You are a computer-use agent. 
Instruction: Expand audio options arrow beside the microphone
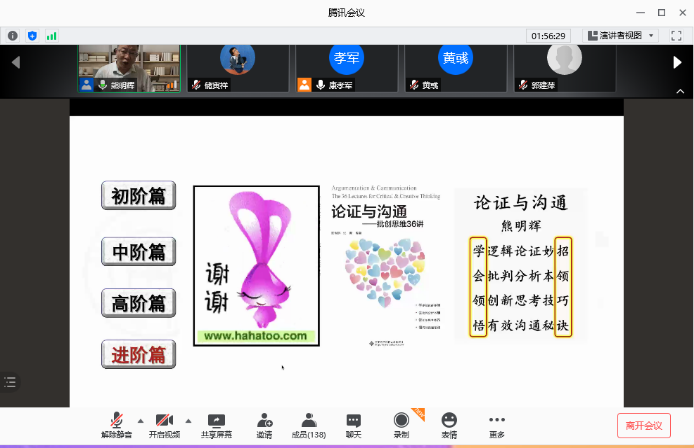coord(139,420)
